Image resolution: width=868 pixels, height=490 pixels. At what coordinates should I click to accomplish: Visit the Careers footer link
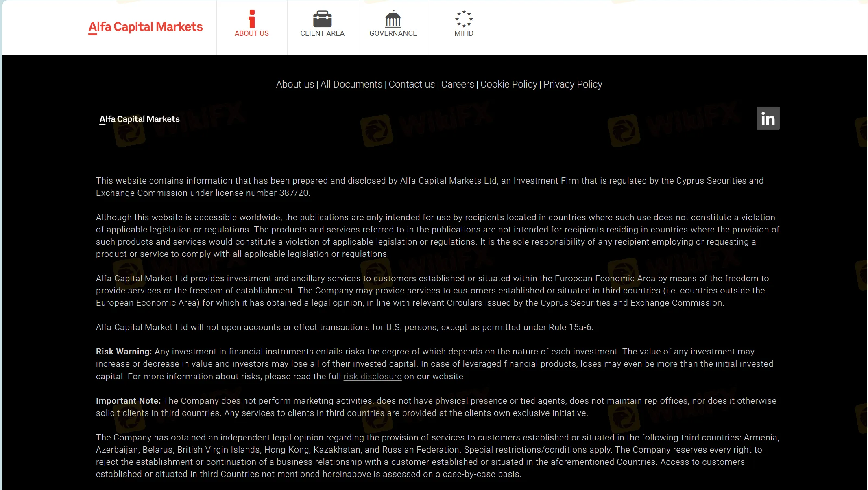click(458, 84)
